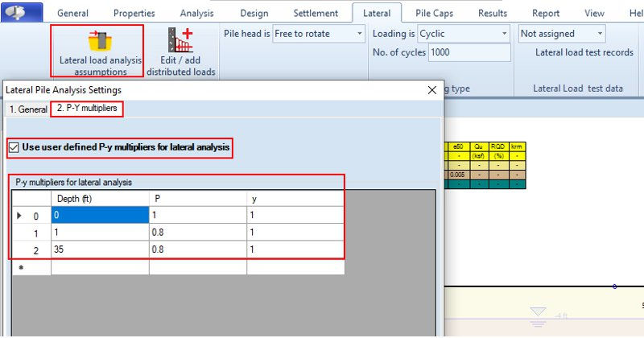Screen dimensions: 644x338
Task: Click the P column header
Action: coord(197,198)
